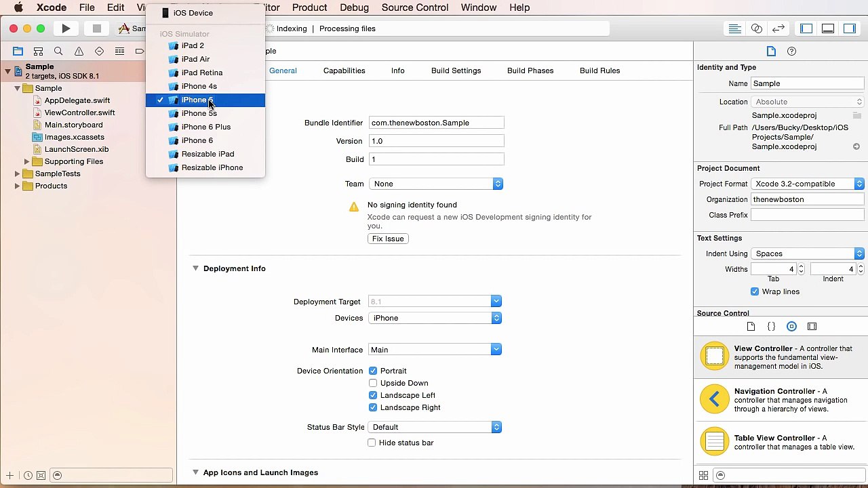The width and height of the screenshot is (868, 488).
Task: Open the issue navigator warning icon
Action: tap(79, 52)
